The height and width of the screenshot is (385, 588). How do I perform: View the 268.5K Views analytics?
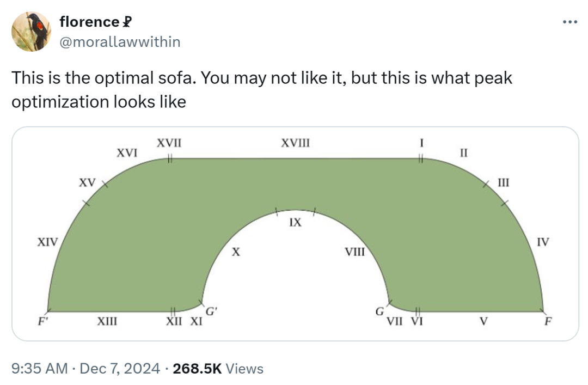click(218, 369)
